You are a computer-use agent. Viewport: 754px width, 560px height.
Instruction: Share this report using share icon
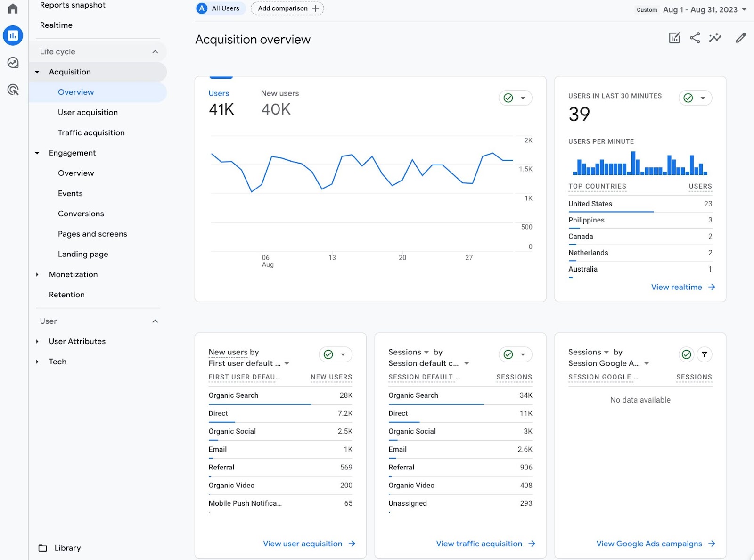pyautogui.click(x=695, y=38)
